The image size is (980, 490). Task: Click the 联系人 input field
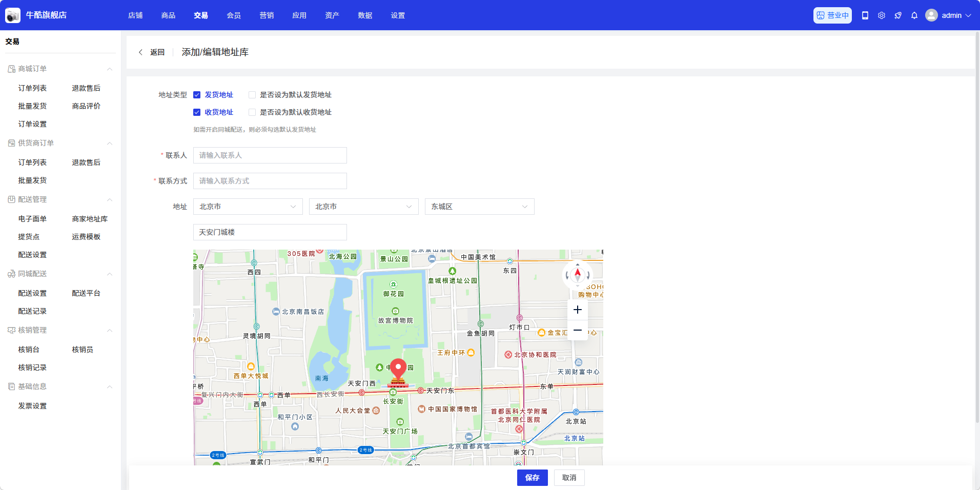(270, 155)
